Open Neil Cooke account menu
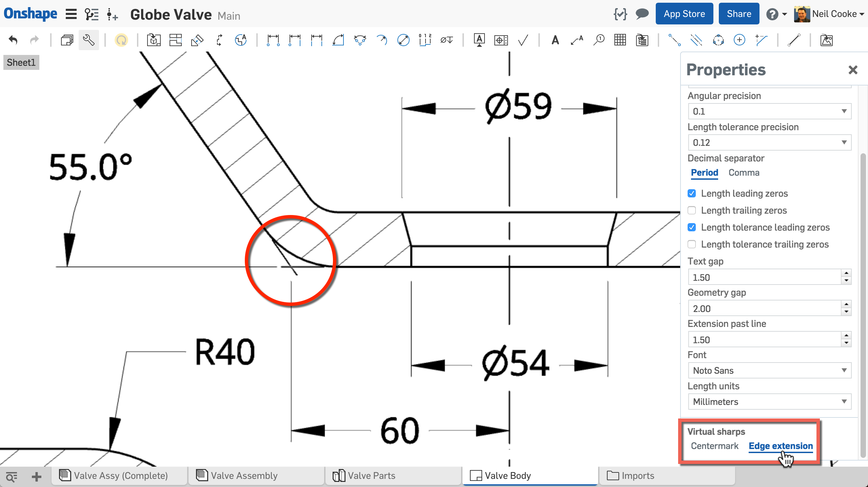The image size is (868, 487). pyautogui.click(x=829, y=14)
